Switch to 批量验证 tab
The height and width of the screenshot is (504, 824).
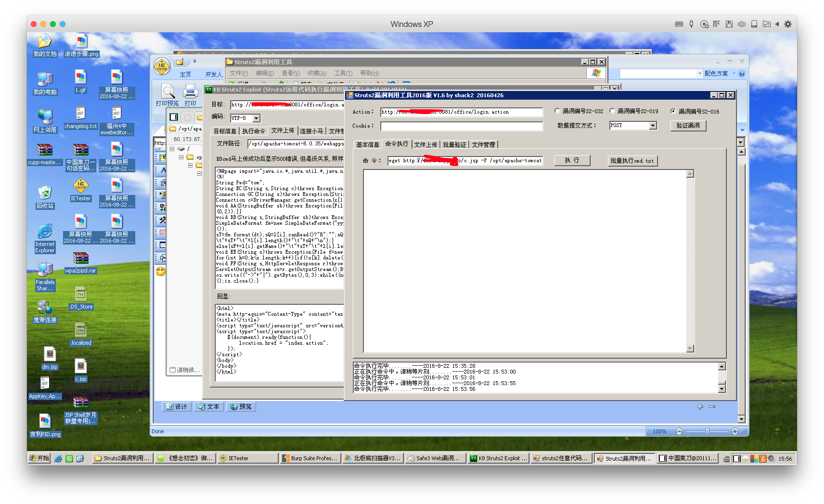454,144
